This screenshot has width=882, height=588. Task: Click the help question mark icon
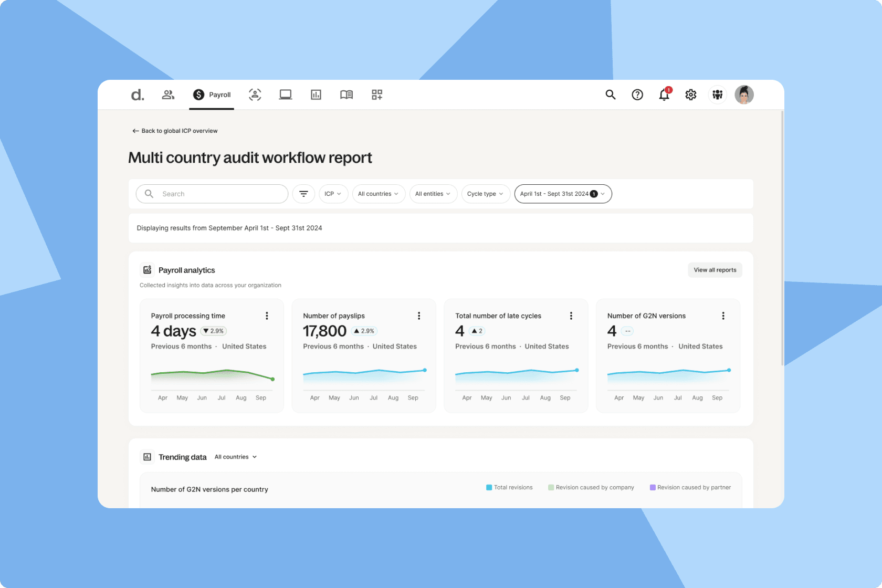[637, 94]
